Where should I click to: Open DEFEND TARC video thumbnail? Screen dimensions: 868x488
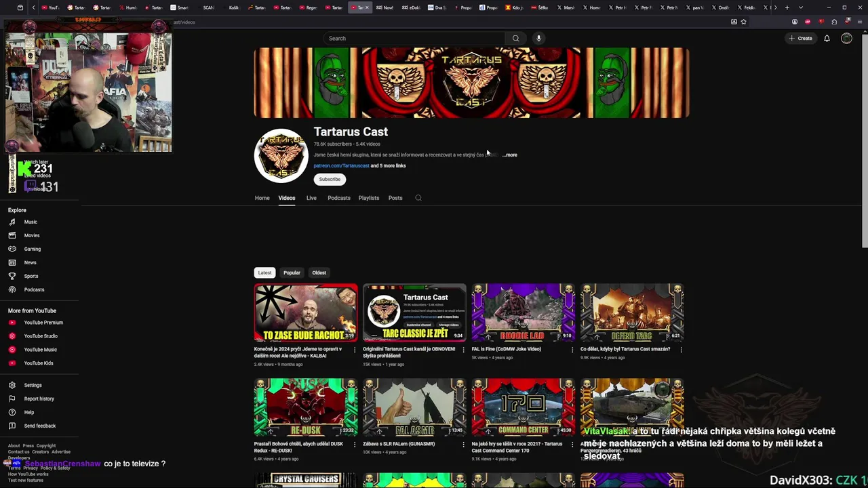[632, 312]
